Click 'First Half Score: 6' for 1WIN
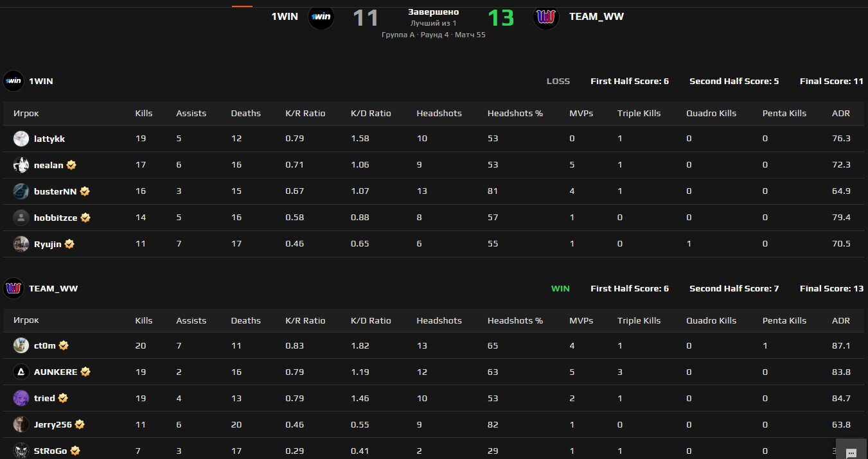 pyautogui.click(x=630, y=81)
